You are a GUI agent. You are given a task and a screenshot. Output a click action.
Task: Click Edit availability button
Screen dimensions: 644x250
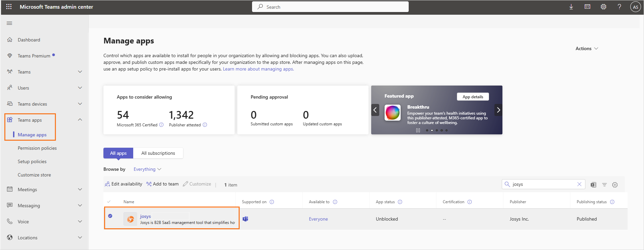[124, 184]
